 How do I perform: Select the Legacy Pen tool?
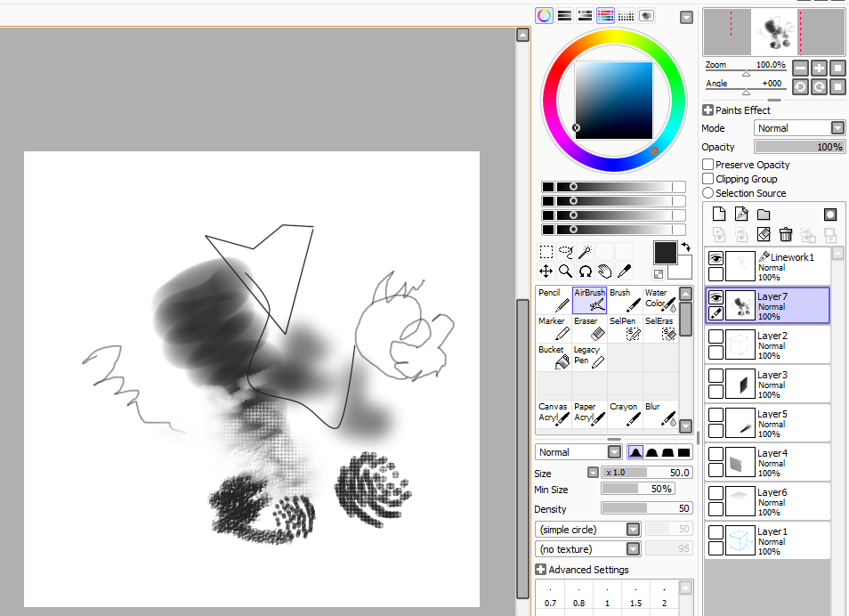click(x=590, y=357)
